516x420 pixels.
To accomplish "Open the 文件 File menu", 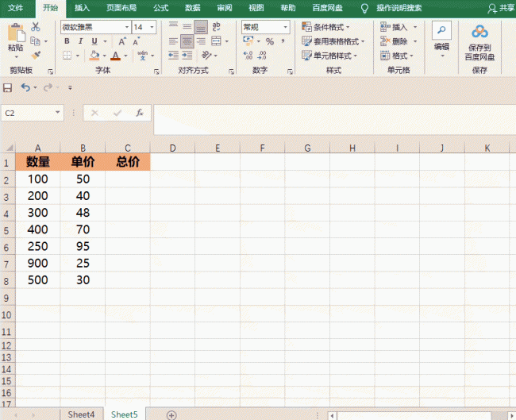I will point(16,8).
